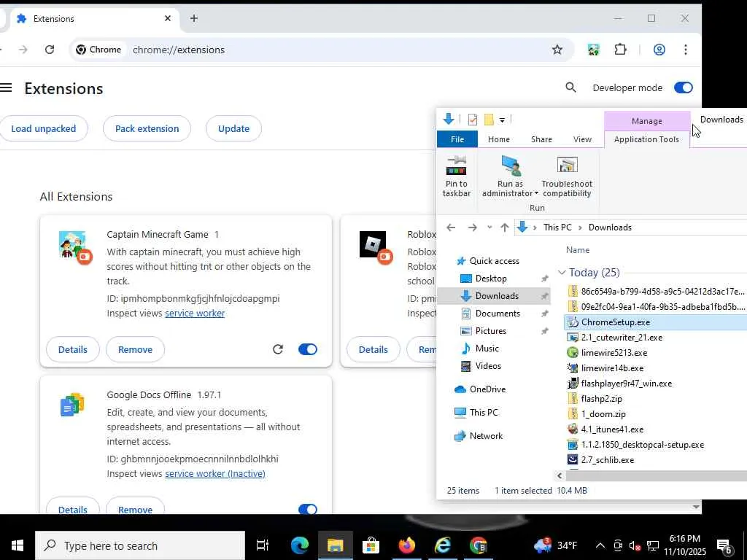
Task: Click the Roblox extension icon image
Action: pyautogui.click(x=373, y=244)
